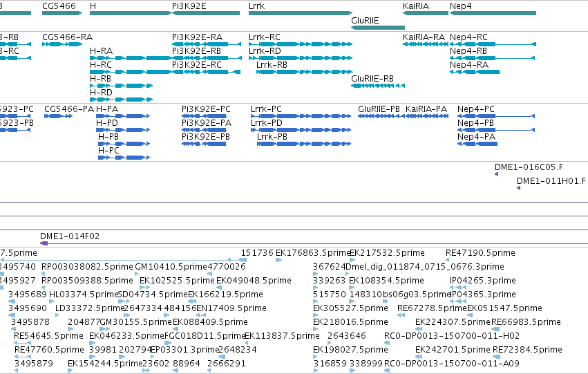Image resolution: width=588 pixels, height=374 pixels.
Task: Click transcript Lrrk-RD
Action: point(301,58)
